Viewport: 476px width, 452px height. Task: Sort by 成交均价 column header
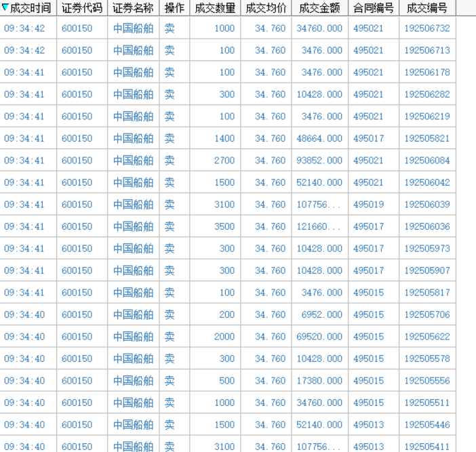266,8
